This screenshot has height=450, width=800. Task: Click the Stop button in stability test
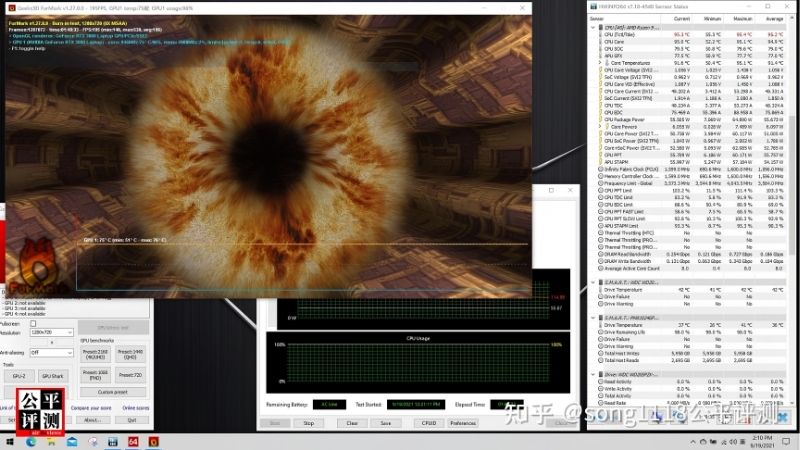309,423
